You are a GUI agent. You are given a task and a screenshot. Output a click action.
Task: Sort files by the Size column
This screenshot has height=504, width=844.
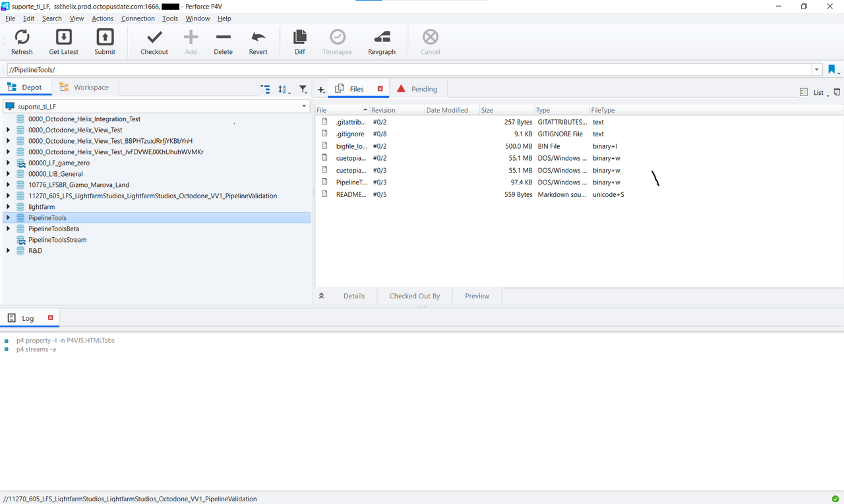[506, 110]
